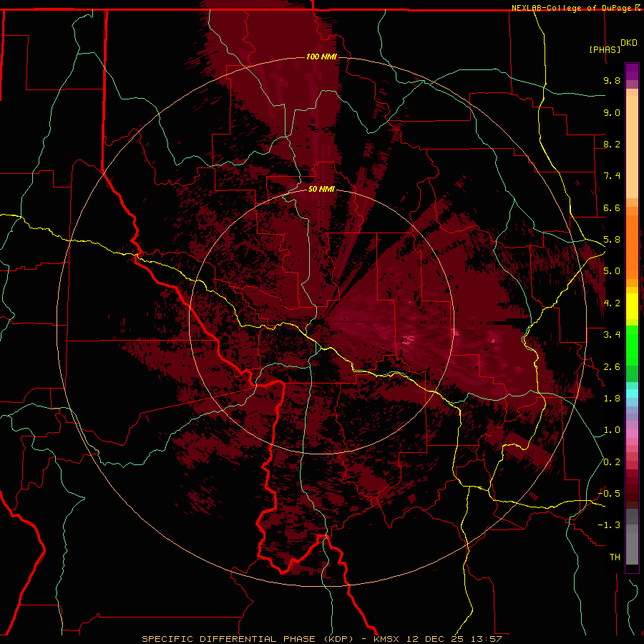Image resolution: width=644 pixels, height=644 pixels.
Task: Click the -1.3 legend value
Action: click(x=609, y=525)
